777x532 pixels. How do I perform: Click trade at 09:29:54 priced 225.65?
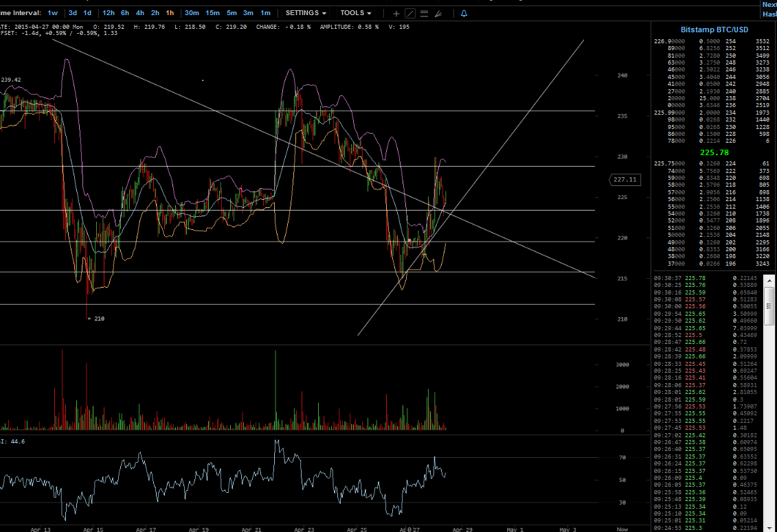(x=706, y=314)
